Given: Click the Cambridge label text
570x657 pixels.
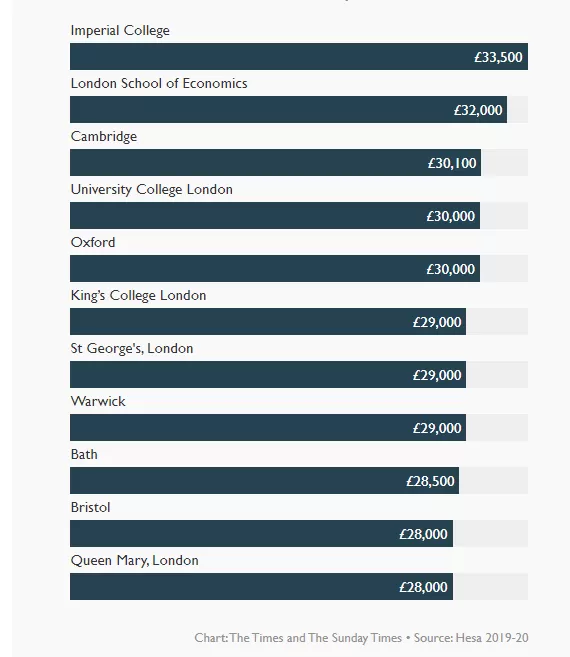Looking at the screenshot, I should (104, 137).
